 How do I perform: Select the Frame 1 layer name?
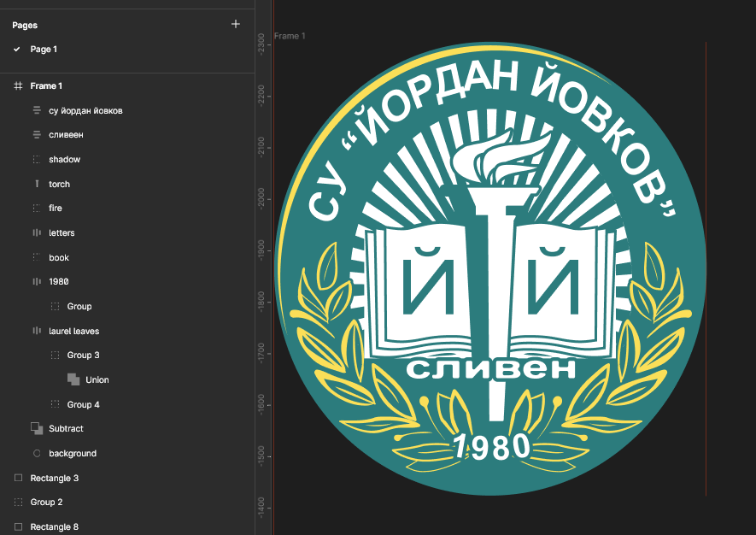46,85
